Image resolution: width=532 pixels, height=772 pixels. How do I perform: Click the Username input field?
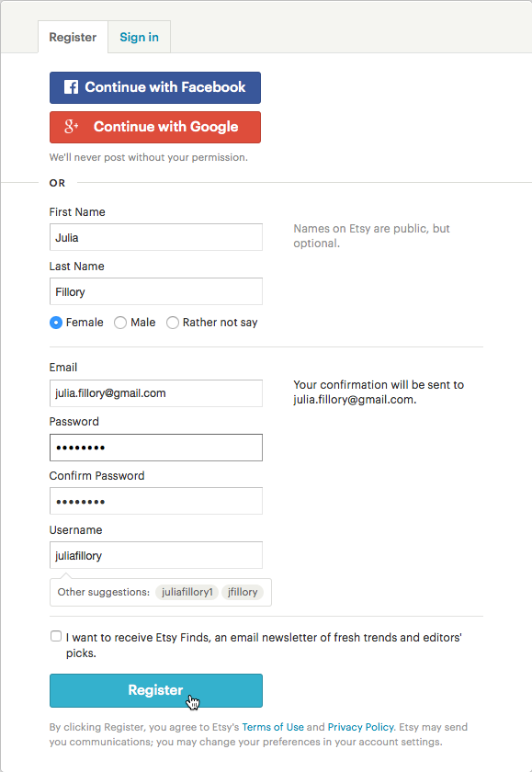pos(156,555)
